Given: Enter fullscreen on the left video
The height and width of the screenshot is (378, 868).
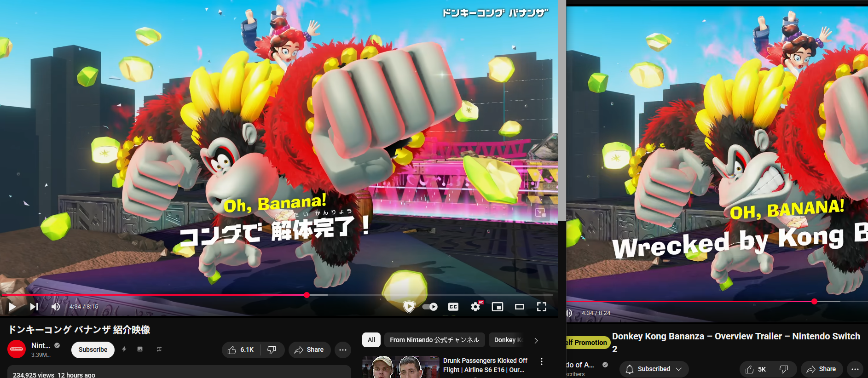Looking at the screenshot, I should tap(542, 307).
